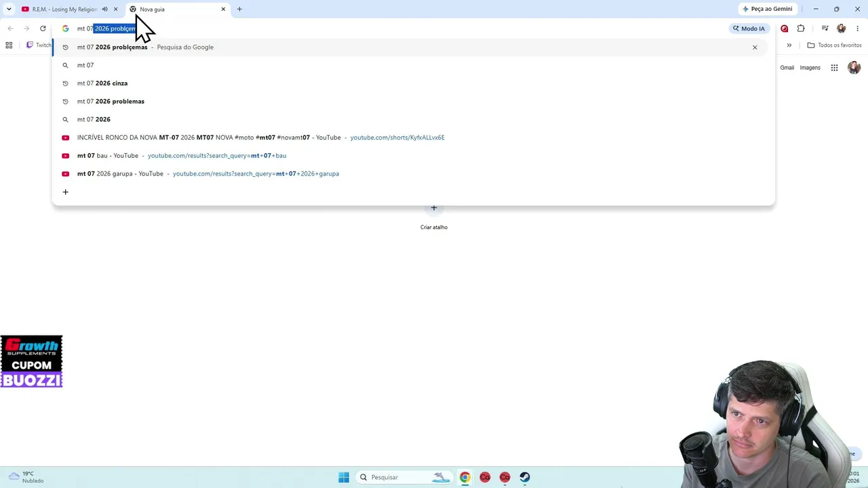Open a new tab with the plus button
This screenshot has width=868, height=488.
239,9
